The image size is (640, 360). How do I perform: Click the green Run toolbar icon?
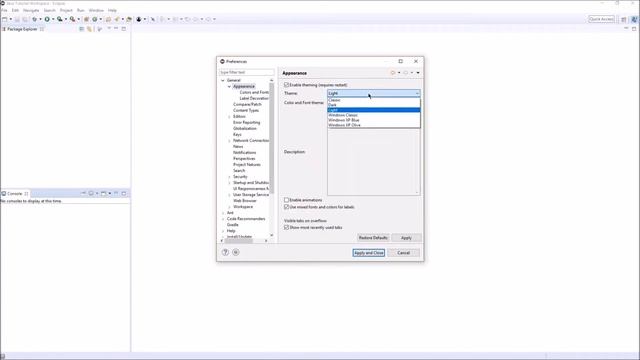(x=47, y=19)
